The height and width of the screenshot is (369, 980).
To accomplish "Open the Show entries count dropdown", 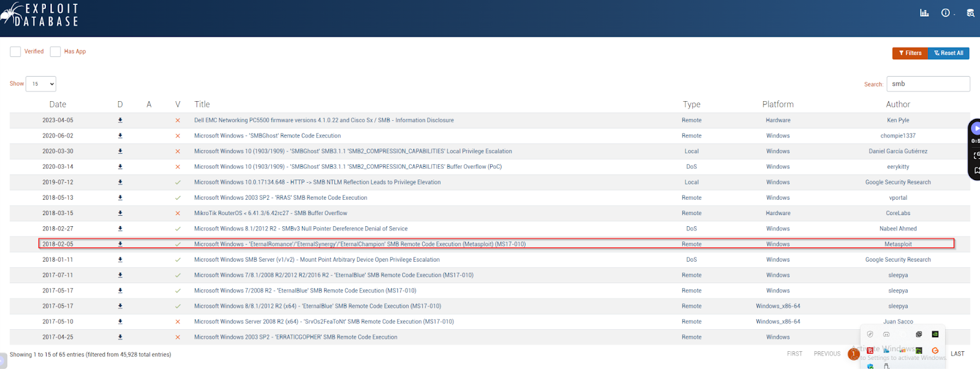I will tap(41, 84).
